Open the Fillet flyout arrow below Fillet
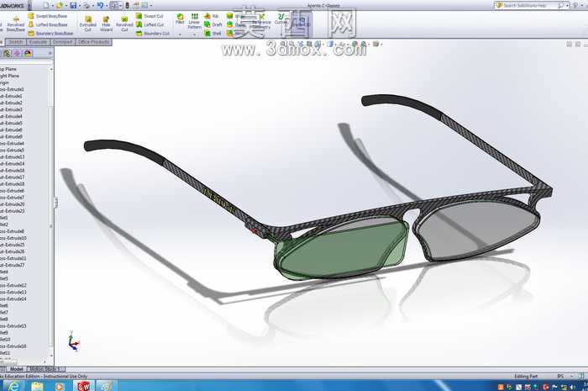This screenshot has width=588, height=391. (180, 34)
